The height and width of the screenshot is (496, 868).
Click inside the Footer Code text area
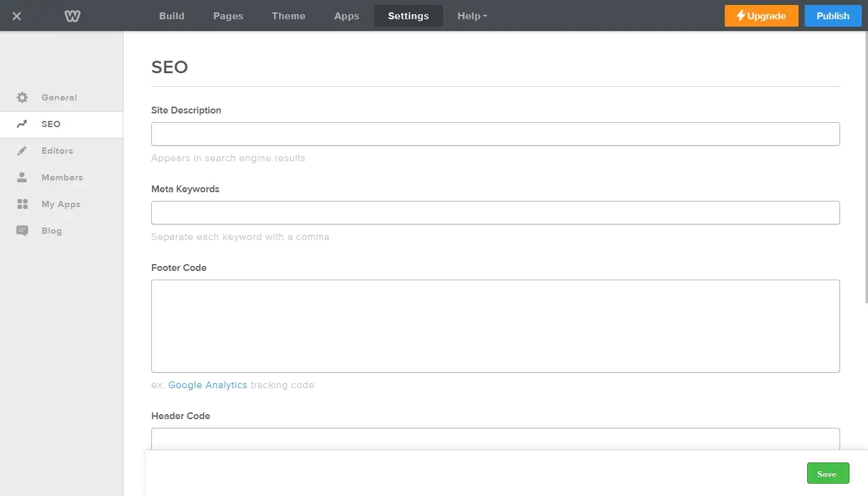click(495, 326)
